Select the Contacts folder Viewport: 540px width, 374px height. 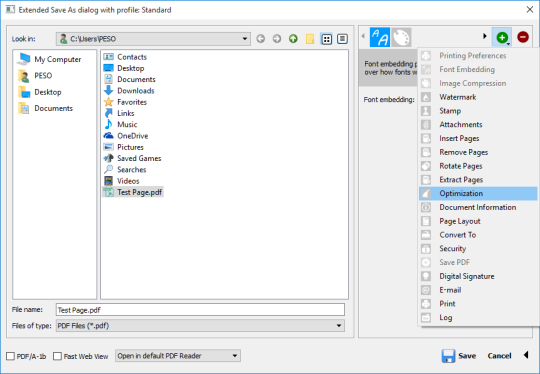click(x=125, y=57)
